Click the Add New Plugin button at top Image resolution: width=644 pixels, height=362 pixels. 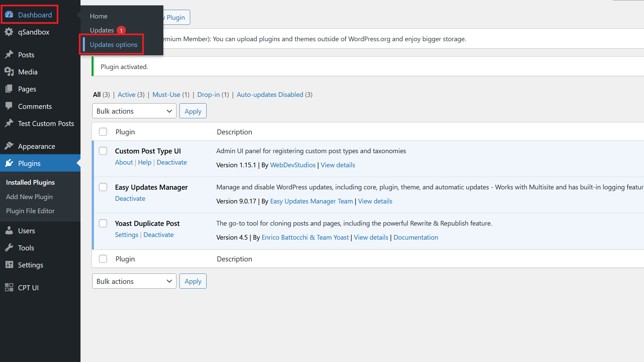(176, 17)
